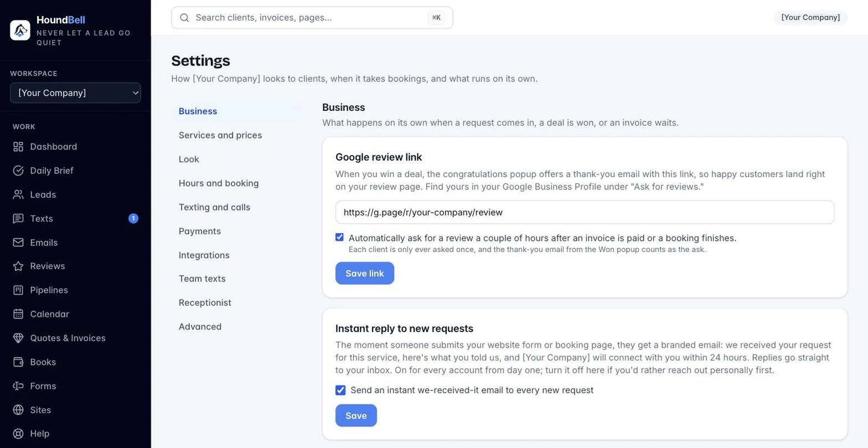Open the Pipelines board icon
This screenshot has height=448, width=868.
click(18, 290)
